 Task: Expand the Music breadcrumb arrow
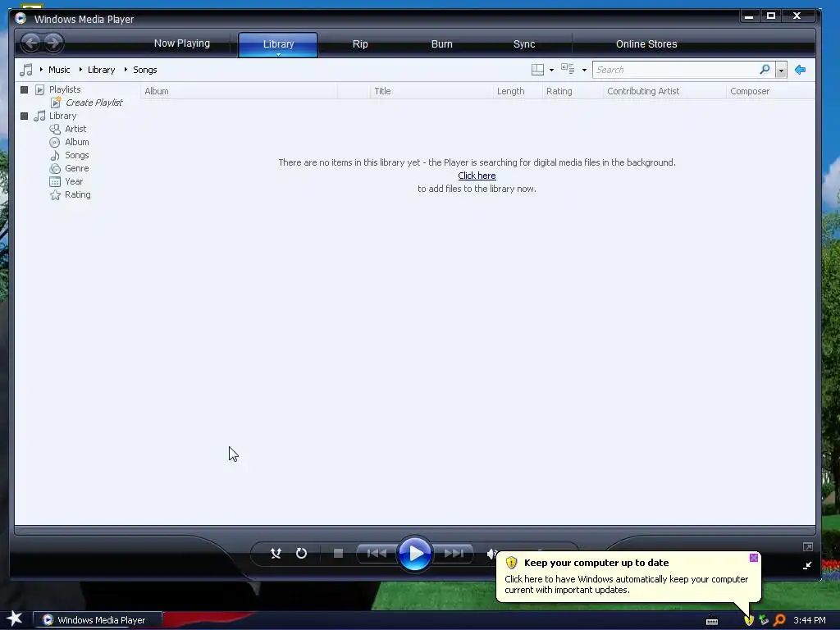[x=41, y=70]
